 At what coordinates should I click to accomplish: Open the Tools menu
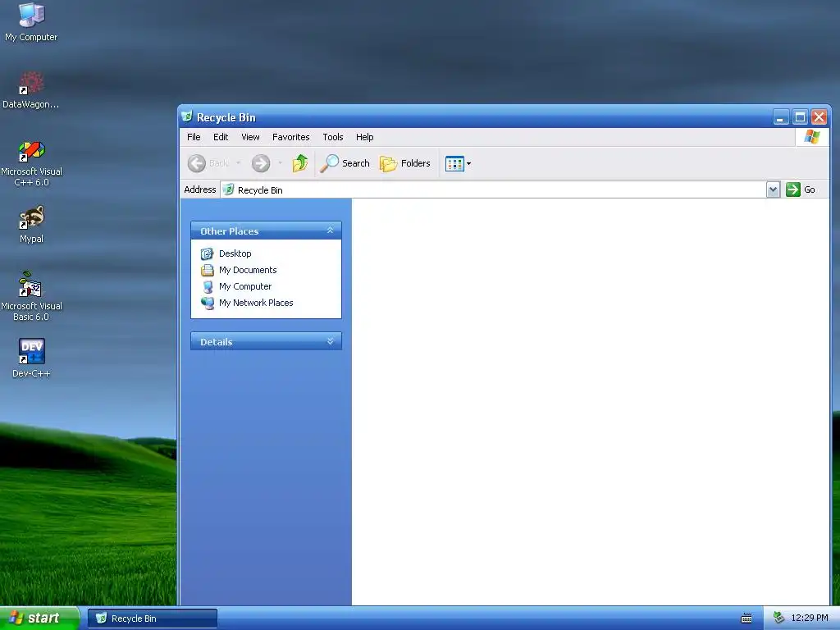tap(333, 137)
